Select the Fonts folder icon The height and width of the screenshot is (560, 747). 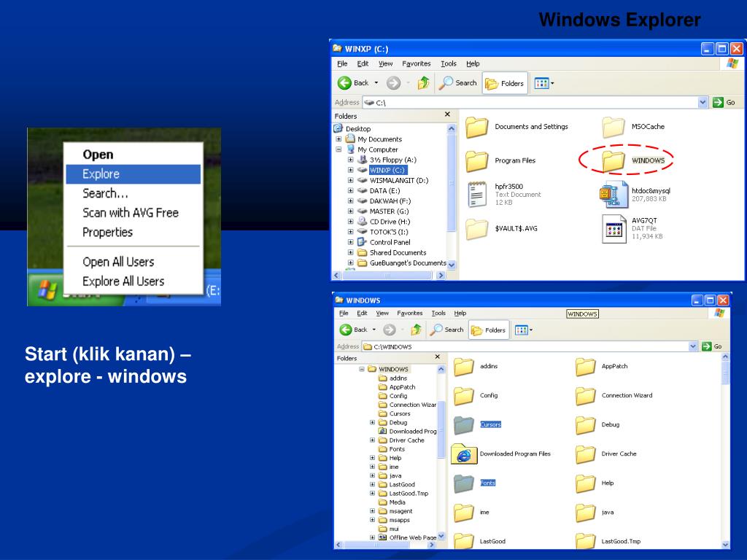[463, 484]
